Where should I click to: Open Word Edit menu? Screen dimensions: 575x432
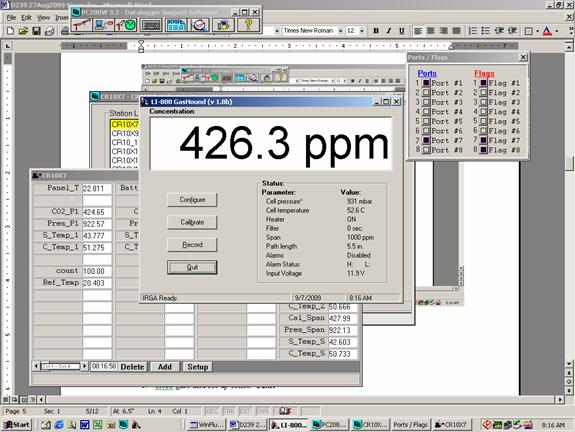click(26, 17)
